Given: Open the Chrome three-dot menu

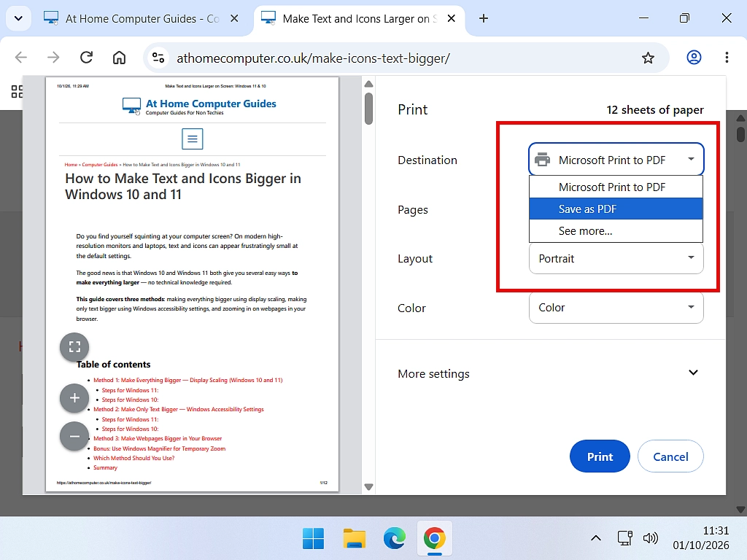Looking at the screenshot, I should 727,58.
